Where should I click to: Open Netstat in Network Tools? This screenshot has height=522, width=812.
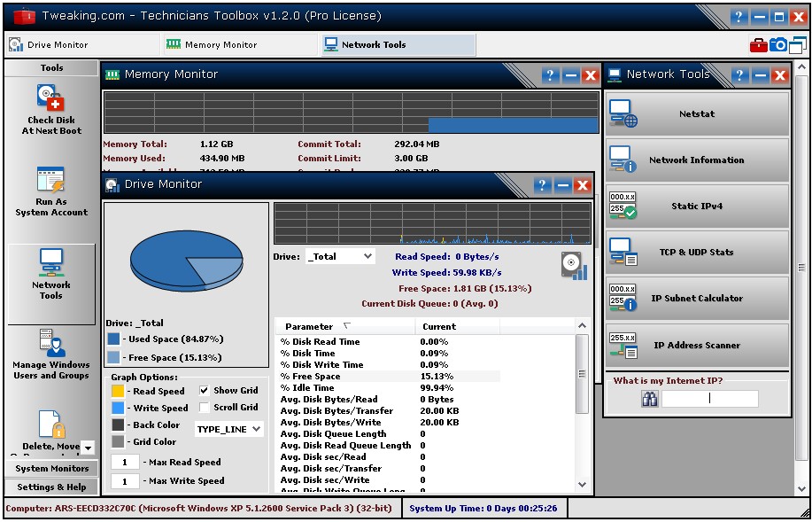coord(697,114)
